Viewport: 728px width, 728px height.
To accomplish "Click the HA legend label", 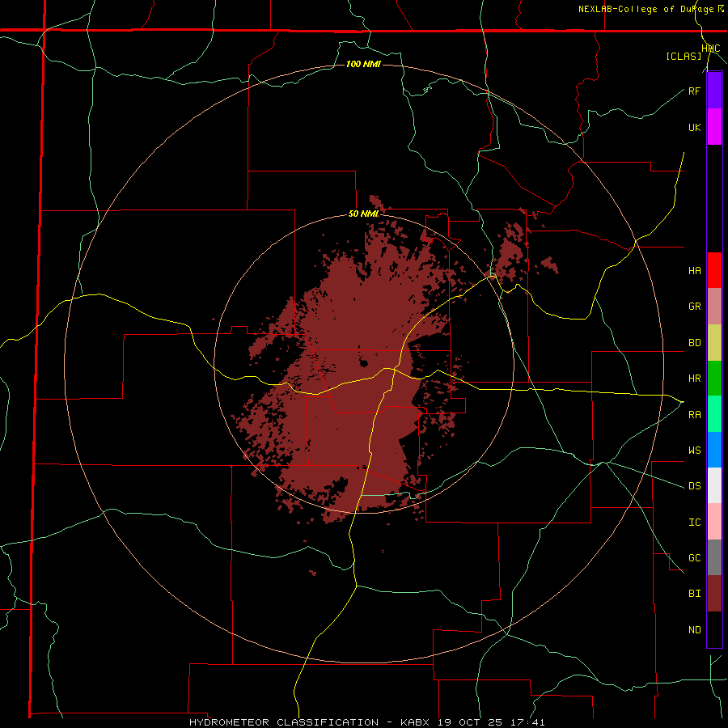I will [694, 271].
